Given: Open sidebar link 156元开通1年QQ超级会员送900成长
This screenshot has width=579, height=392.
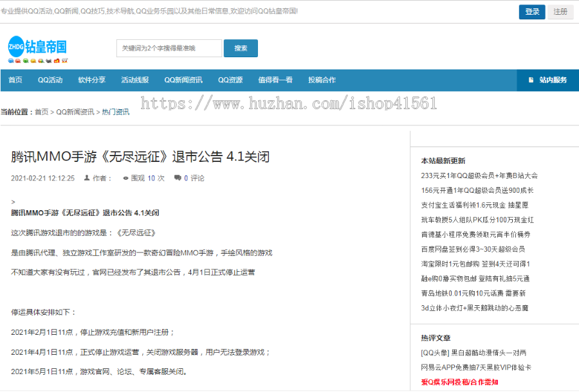Looking at the screenshot, I should click(477, 190).
